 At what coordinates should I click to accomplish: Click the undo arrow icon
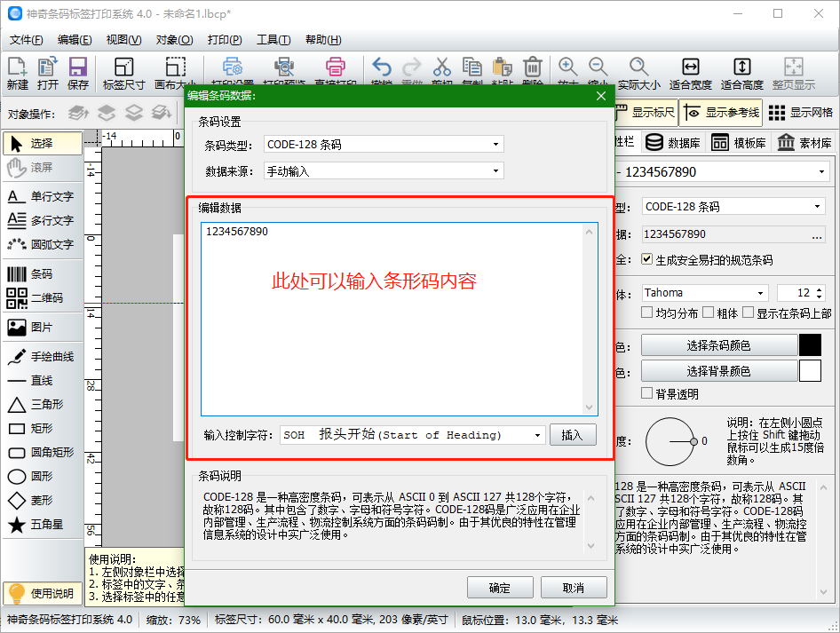click(x=382, y=67)
